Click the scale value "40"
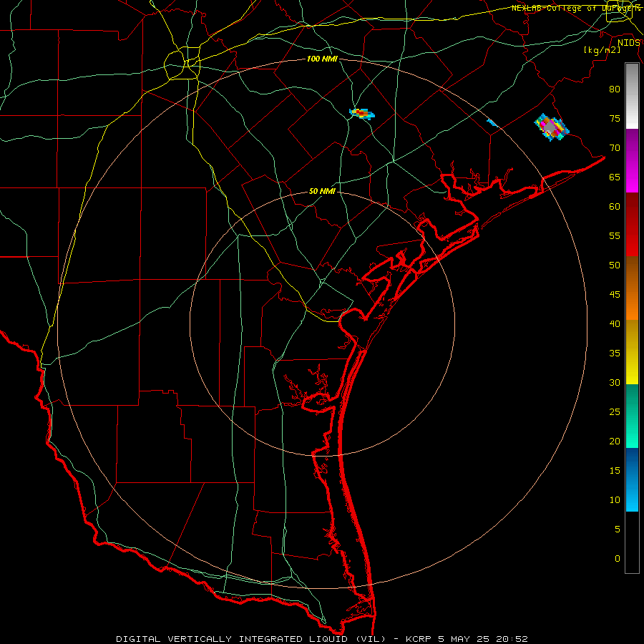644x644 pixels. 615,323
